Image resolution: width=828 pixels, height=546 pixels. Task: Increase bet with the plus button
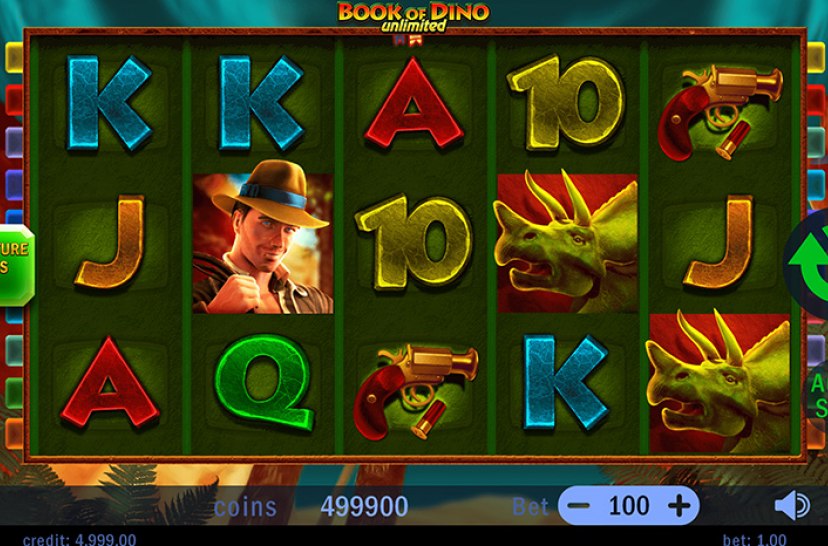click(x=679, y=506)
